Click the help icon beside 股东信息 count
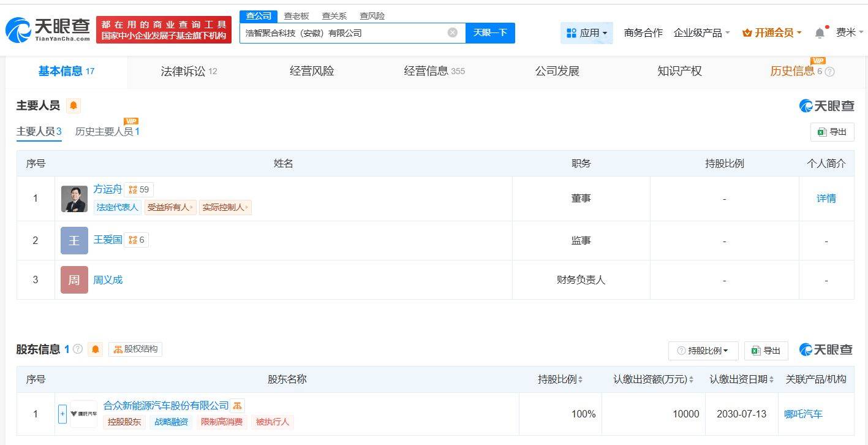This screenshot has width=868, height=445. click(x=78, y=349)
